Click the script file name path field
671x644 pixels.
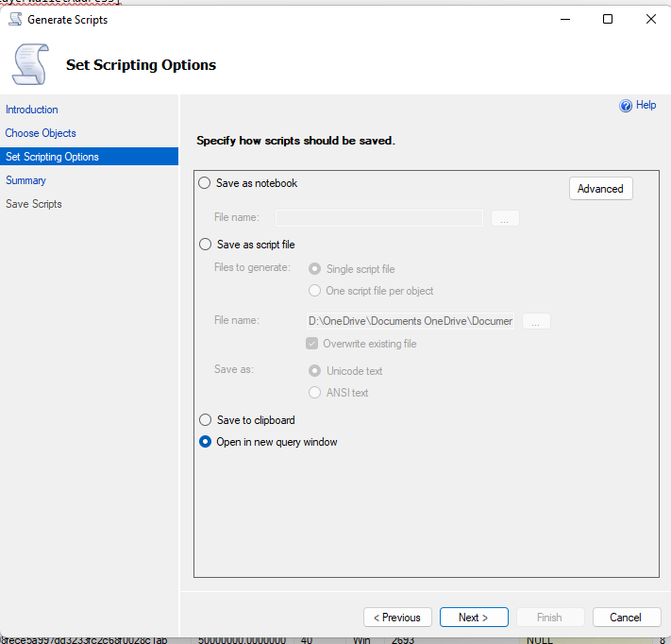coord(411,321)
